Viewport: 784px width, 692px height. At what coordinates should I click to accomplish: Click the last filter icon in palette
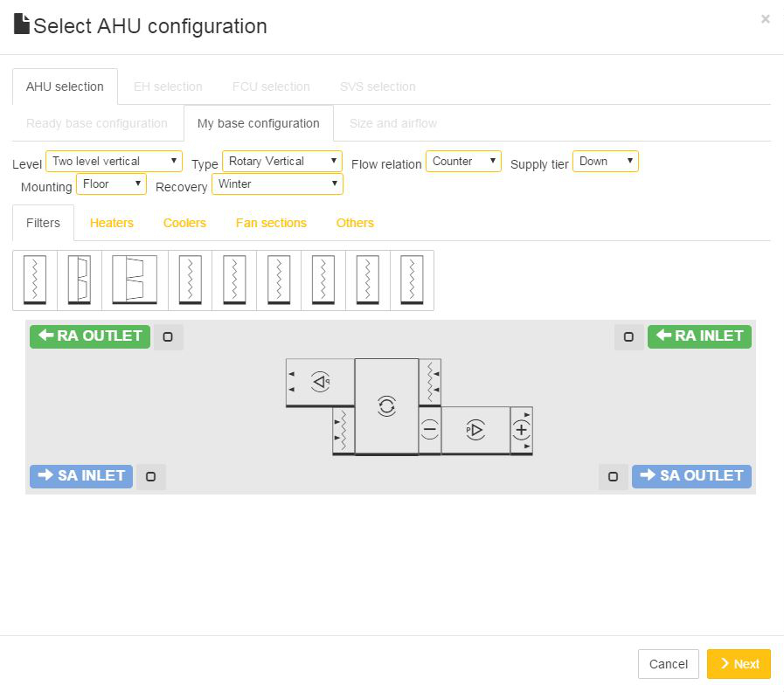tap(412, 280)
